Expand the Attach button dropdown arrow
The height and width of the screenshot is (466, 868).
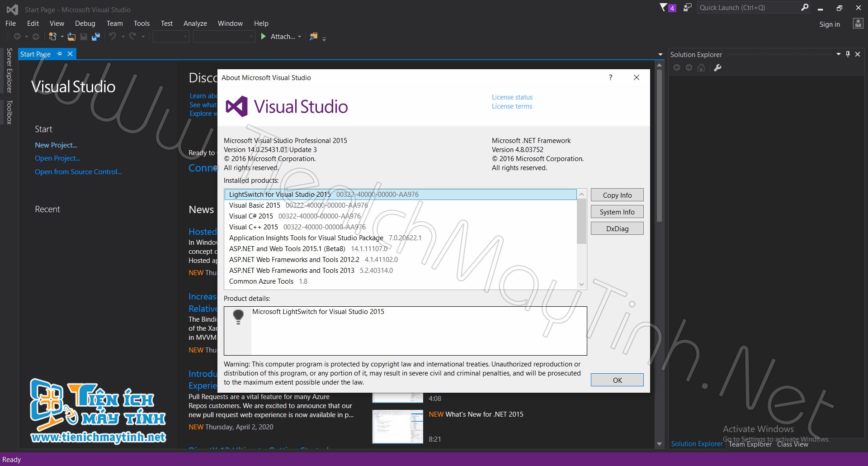click(300, 37)
